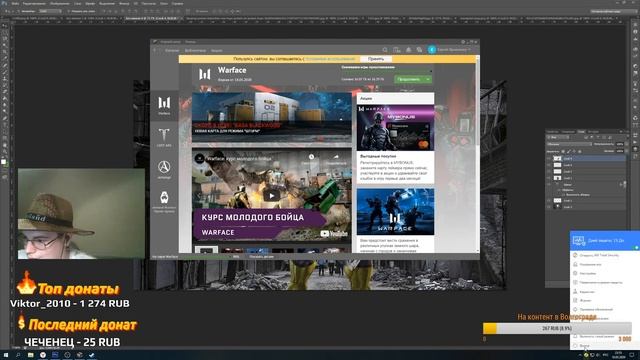
Task: Open the notifications bell in launcher header
Action: [x=409, y=50]
